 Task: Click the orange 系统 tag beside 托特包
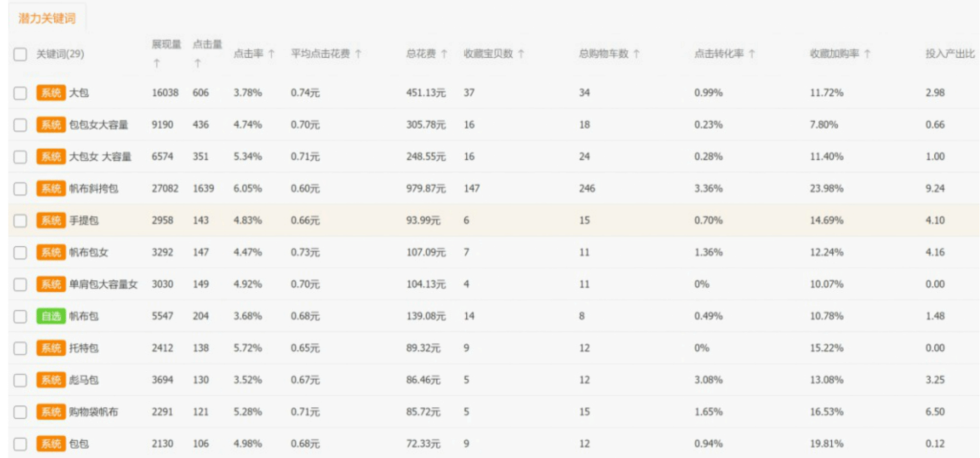coord(51,348)
